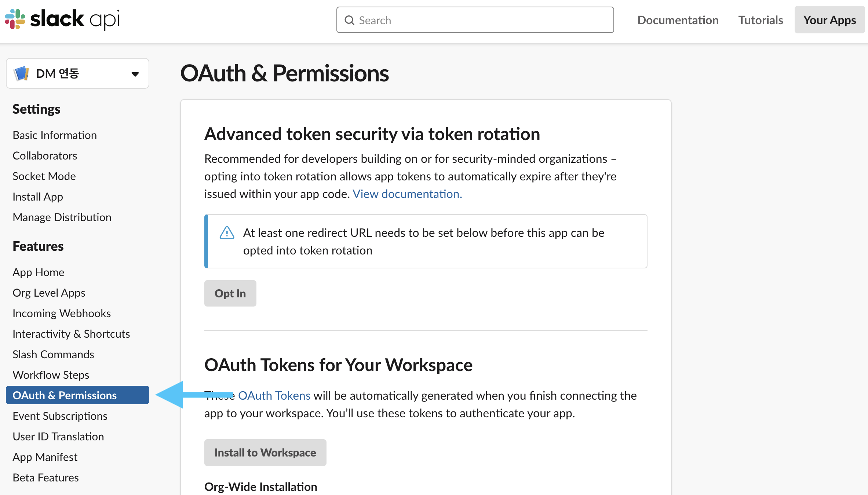Select Event Subscriptions in sidebar

(x=60, y=416)
